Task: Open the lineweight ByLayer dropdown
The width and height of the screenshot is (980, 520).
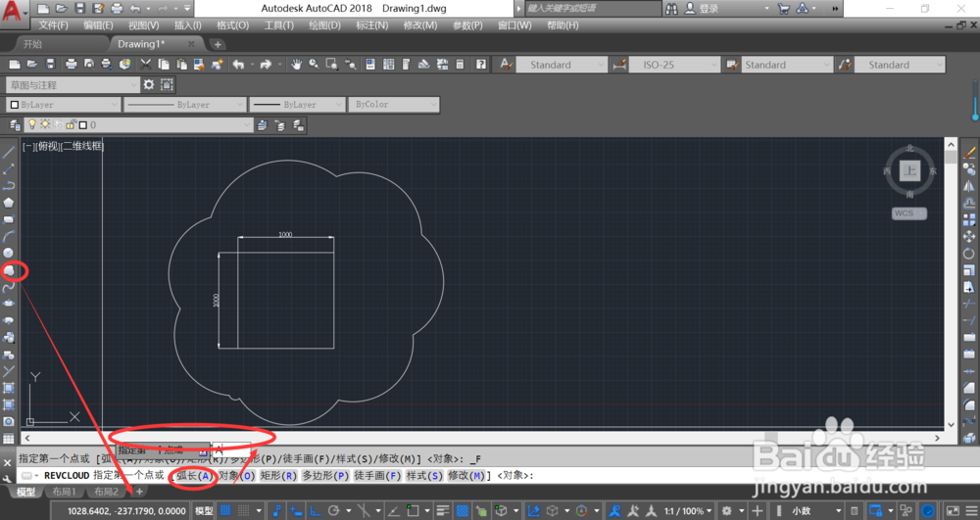Action: pos(298,104)
